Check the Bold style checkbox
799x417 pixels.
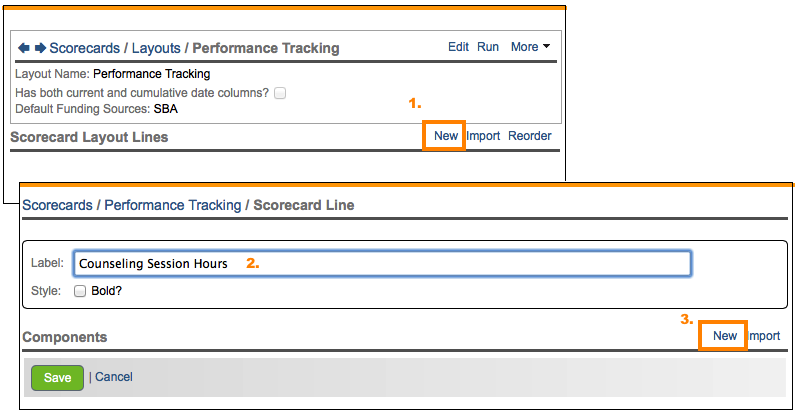click(x=80, y=291)
